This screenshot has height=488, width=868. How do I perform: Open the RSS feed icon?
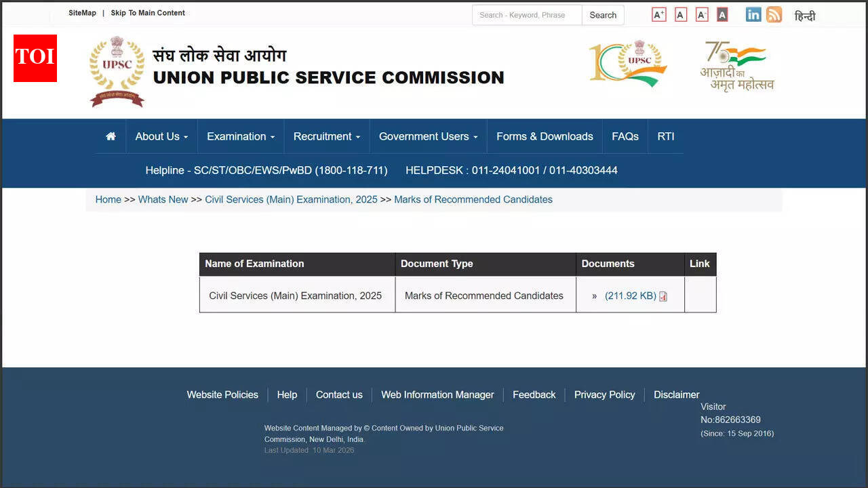(774, 14)
